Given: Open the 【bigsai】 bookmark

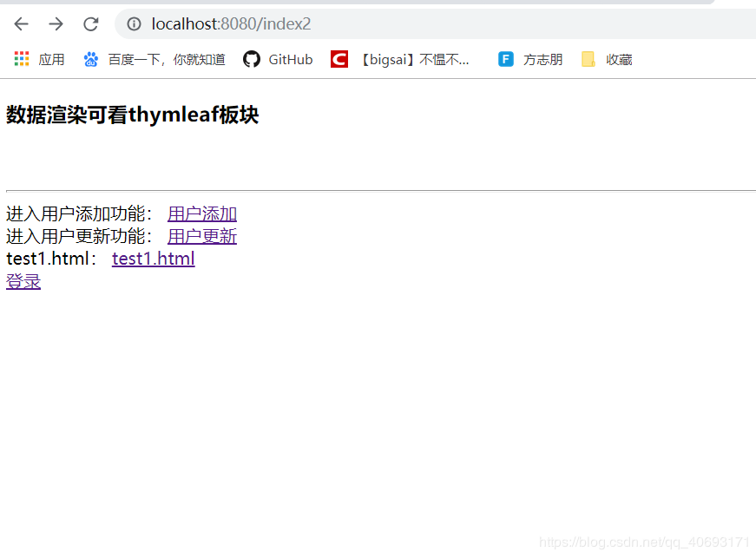Looking at the screenshot, I should [414, 59].
